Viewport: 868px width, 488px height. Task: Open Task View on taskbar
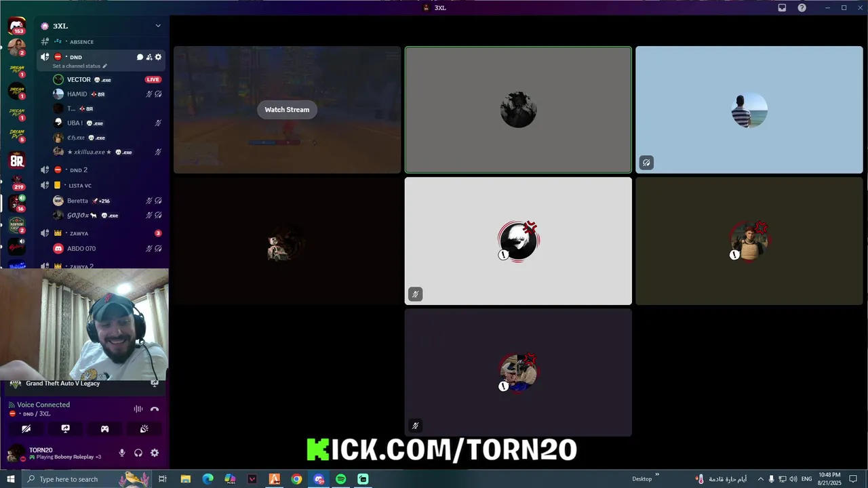163,479
